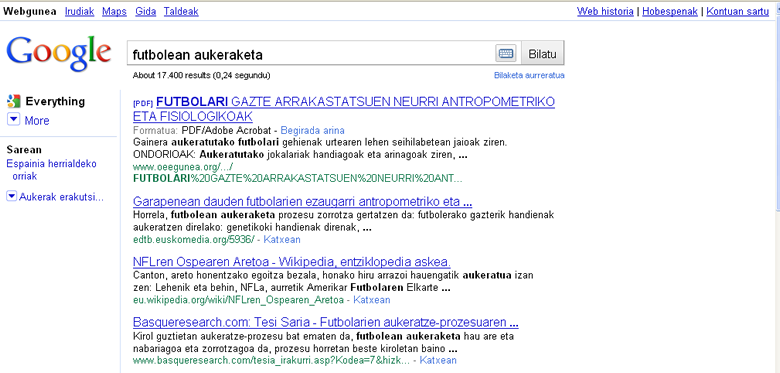Open Garapenean dauden futbolarien result
This screenshot has height=373, width=780.
pyautogui.click(x=302, y=202)
